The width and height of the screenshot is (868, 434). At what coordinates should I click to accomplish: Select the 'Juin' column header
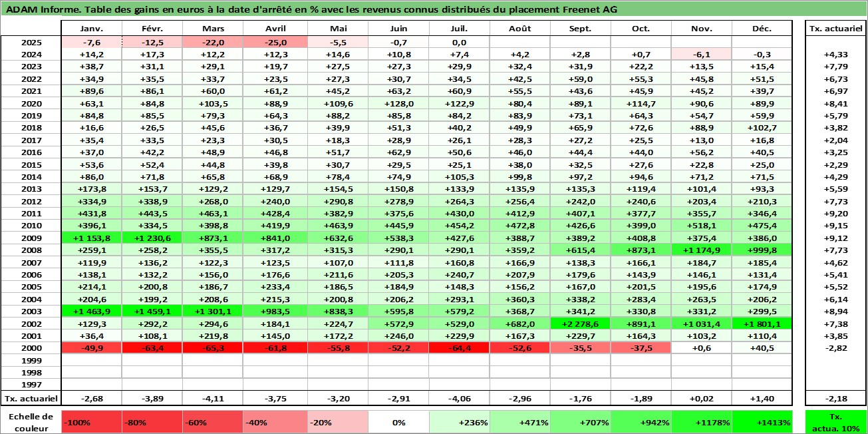click(398, 29)
